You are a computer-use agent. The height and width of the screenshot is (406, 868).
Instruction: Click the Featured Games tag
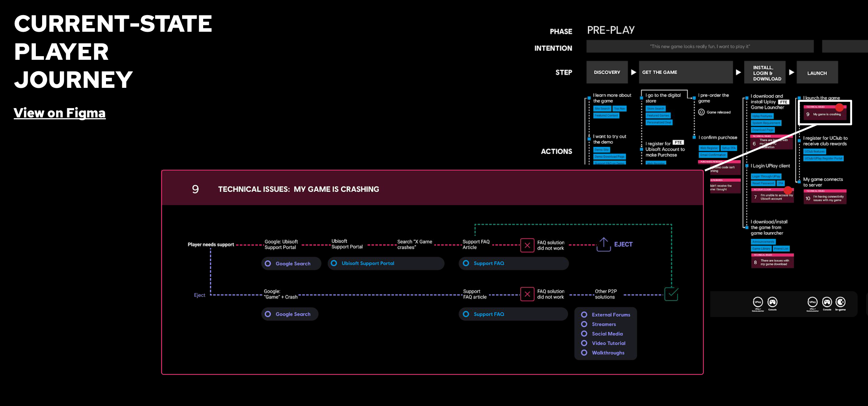point(658,116)
